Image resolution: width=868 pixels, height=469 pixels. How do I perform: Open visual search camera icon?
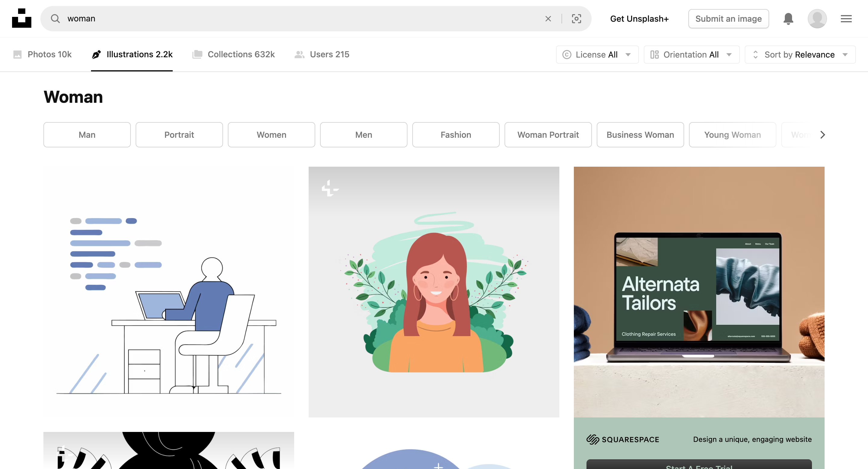(x=576, y=18)
